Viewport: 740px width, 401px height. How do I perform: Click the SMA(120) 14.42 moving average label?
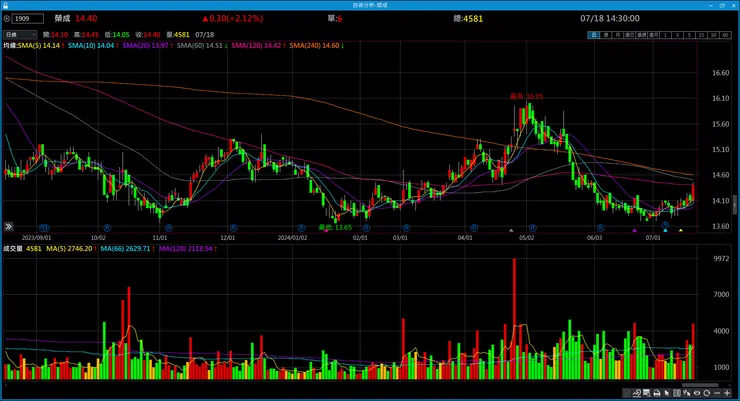tap(258, 46)
